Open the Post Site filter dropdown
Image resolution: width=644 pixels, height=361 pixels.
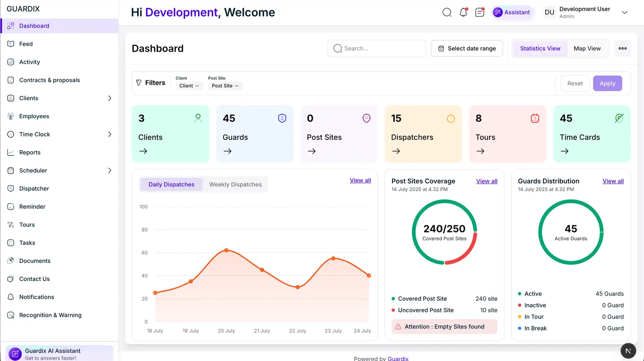225,86
